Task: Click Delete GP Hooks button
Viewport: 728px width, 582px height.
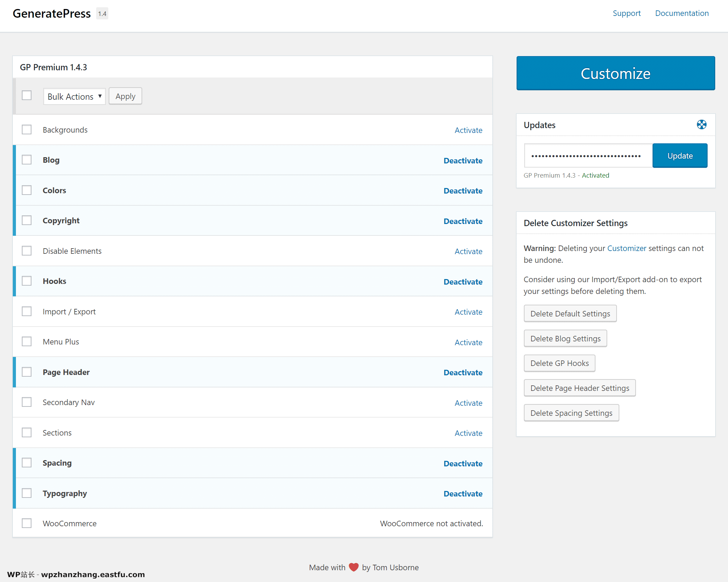Action: coord(559,363)
